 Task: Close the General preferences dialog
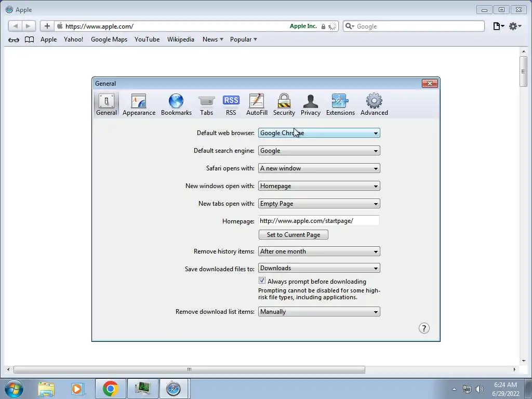(430, 84)
